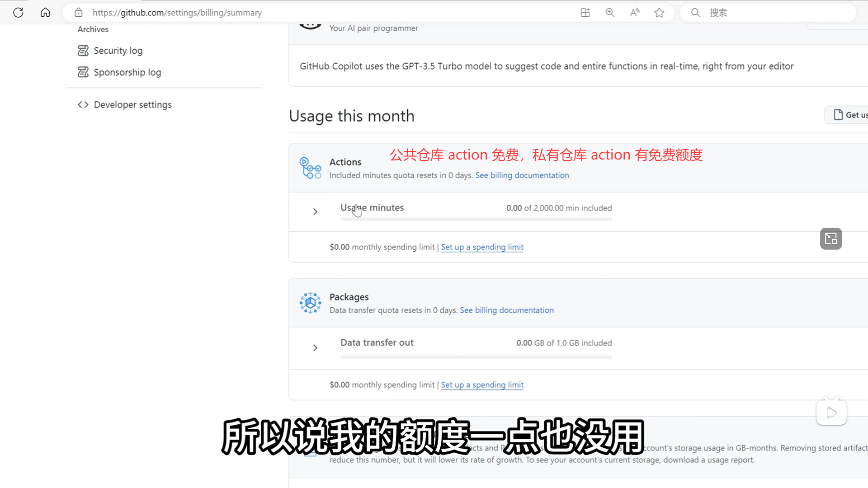This screenshot has width=868, height=488.
Task: Go to Developer settings in sidebar
Action: coord(132,105)
